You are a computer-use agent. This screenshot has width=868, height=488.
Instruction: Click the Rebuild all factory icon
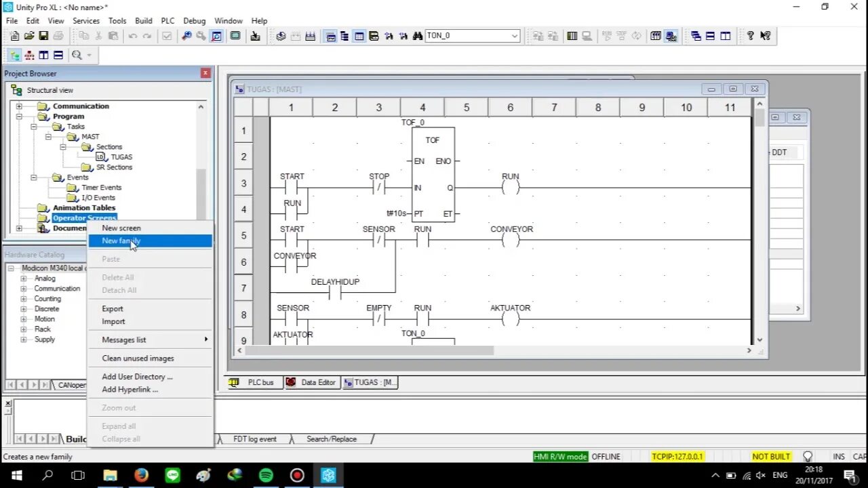tap(310, 36)
